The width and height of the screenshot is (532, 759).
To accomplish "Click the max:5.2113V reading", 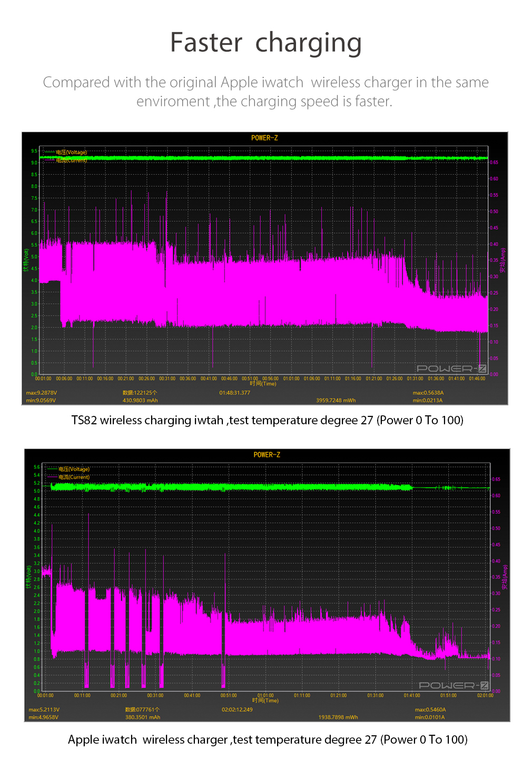I will click(44, 709).
